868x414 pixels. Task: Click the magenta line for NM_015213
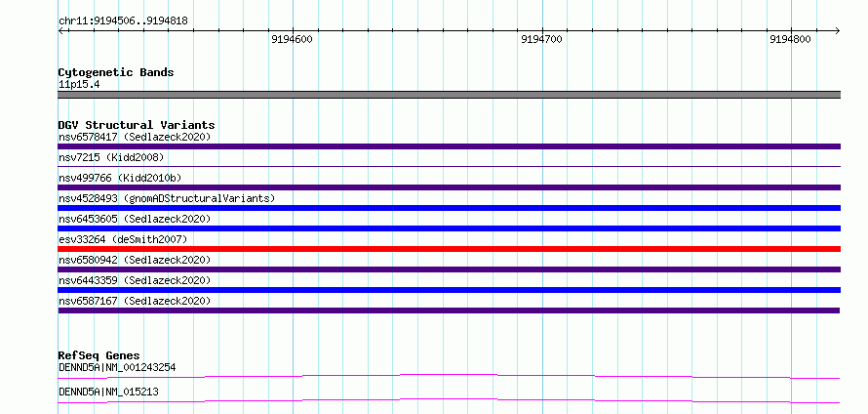pos(449,400)
